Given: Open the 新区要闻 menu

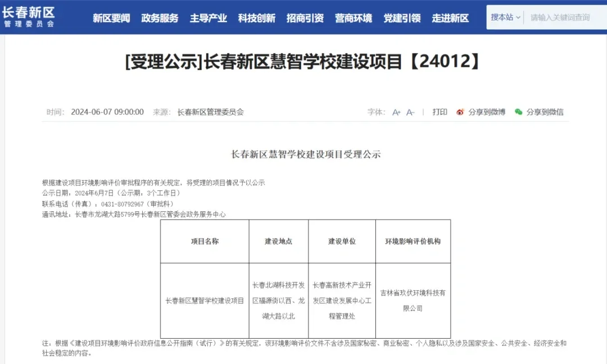Looking at the screenshot, I should [x=111, y=18].
